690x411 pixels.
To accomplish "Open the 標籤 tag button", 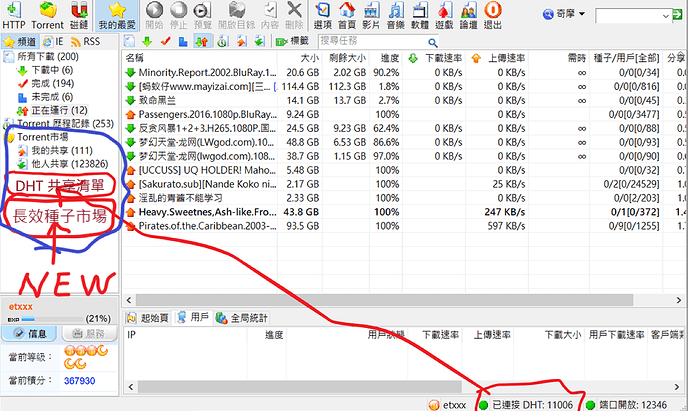I will 293,42.
